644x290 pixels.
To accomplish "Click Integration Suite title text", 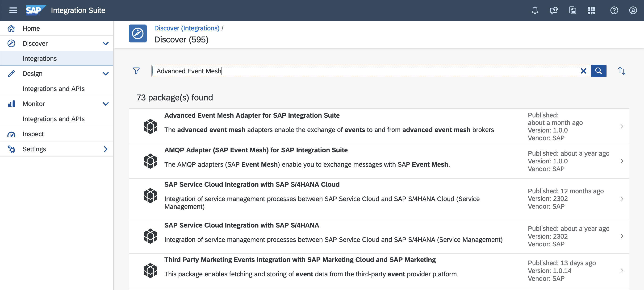I will click(x=78, y=10).
